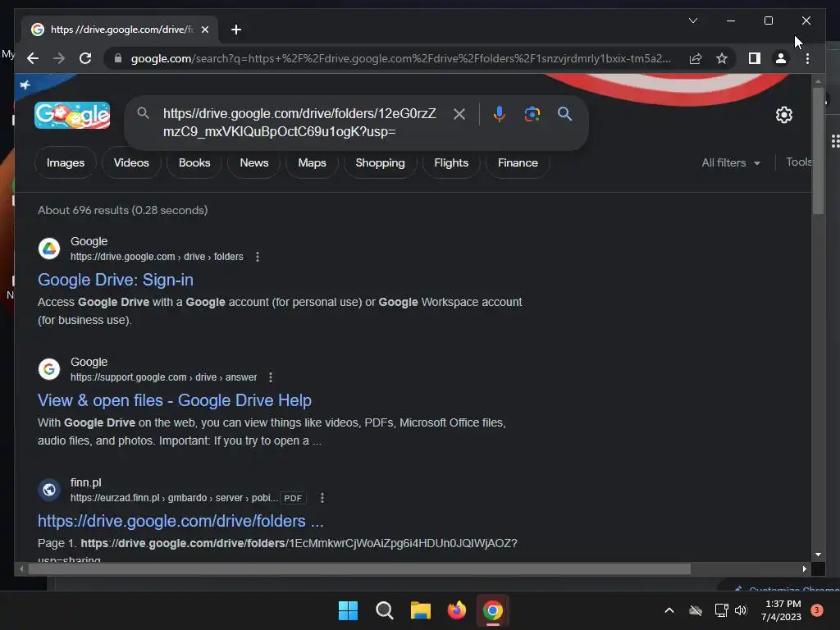Go back to the previous page
The height and width of the screenshot is (630, 840).
click(x=33, y=58)
